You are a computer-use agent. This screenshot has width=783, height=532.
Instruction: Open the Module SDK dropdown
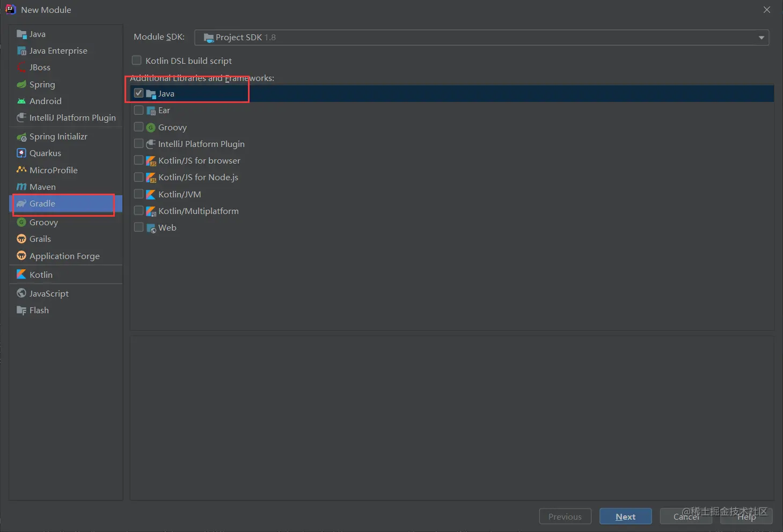point(481,38)
